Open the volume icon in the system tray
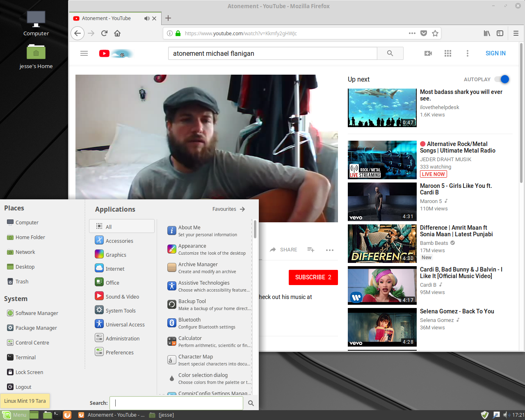 point(507,415)
